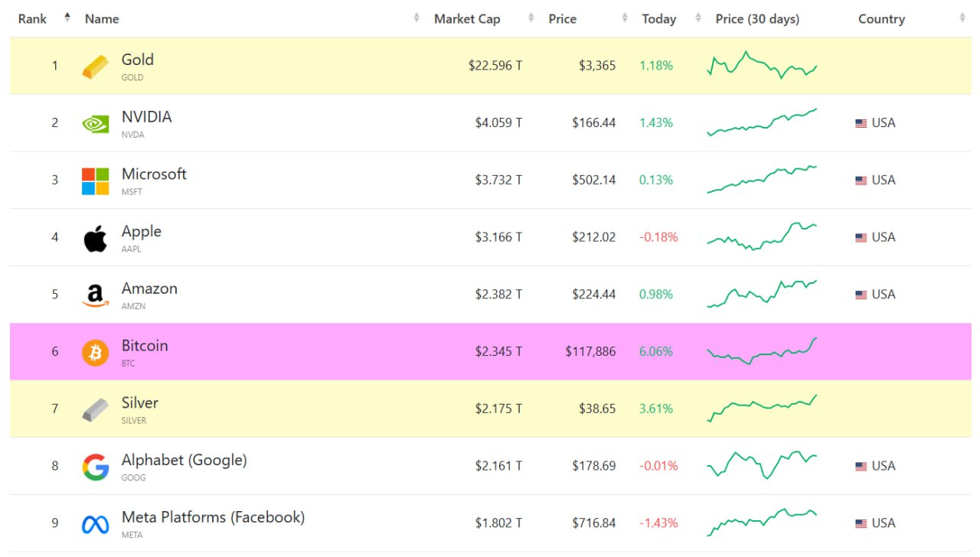Select Gold price $3,365
This screenshot has width=980, height=557.
(597, 66)
